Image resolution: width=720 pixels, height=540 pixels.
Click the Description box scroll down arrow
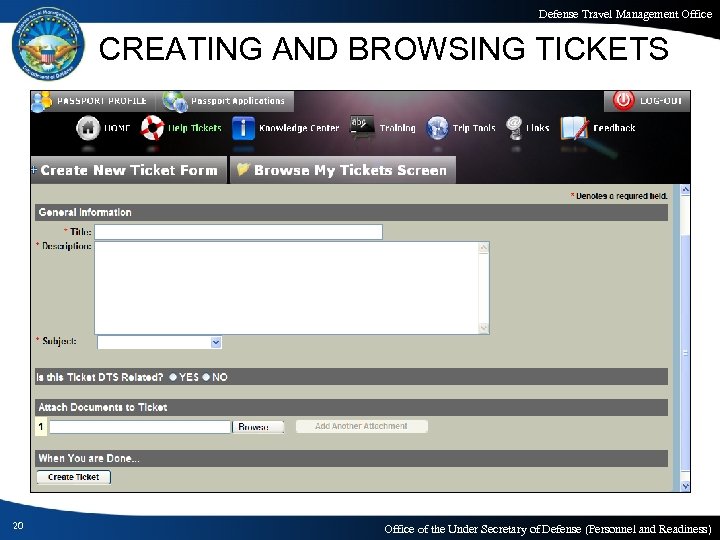484,328
